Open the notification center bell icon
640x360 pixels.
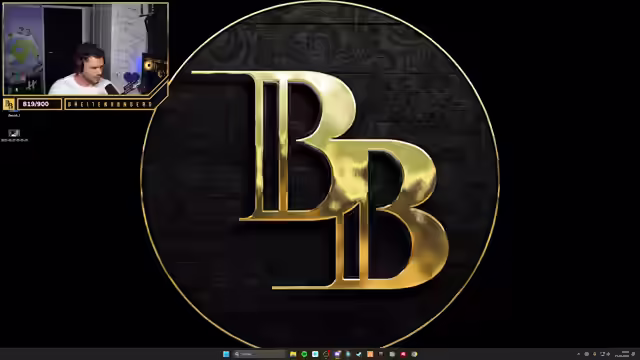tap(633, 354)
